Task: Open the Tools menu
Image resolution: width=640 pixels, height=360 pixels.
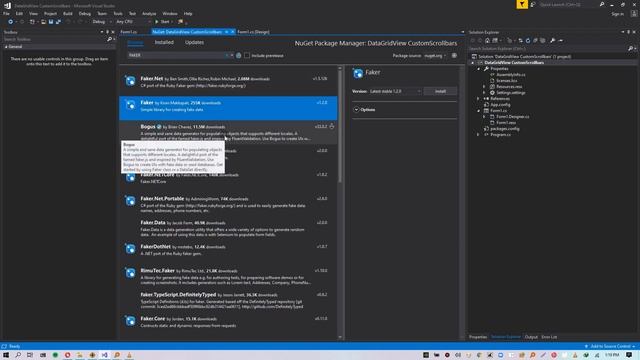Action: (118, 13)
